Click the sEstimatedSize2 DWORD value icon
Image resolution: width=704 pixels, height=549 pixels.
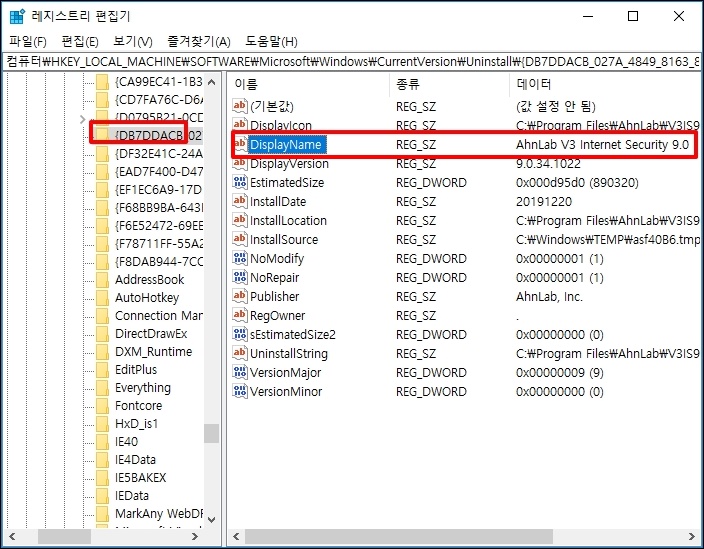240,334
